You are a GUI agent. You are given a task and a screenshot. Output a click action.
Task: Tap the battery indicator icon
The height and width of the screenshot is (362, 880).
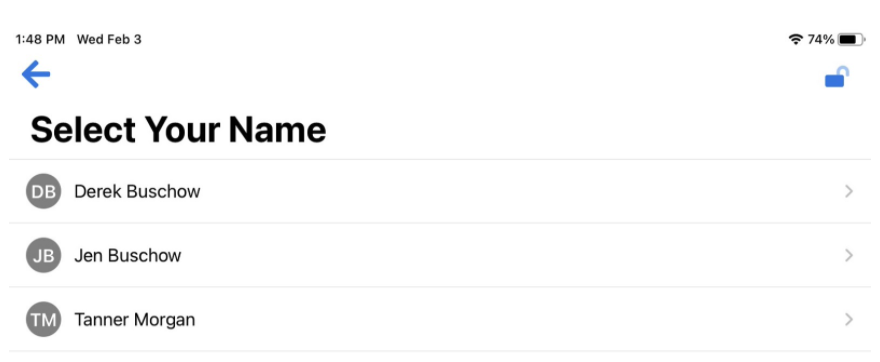[x=851, y=39]
